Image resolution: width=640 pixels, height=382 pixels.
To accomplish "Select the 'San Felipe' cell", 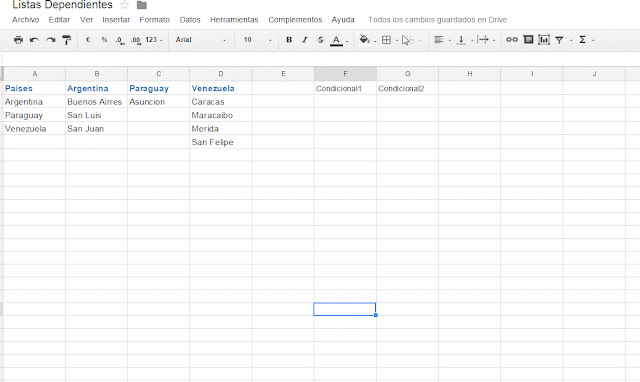I will [x=221, y=142].
